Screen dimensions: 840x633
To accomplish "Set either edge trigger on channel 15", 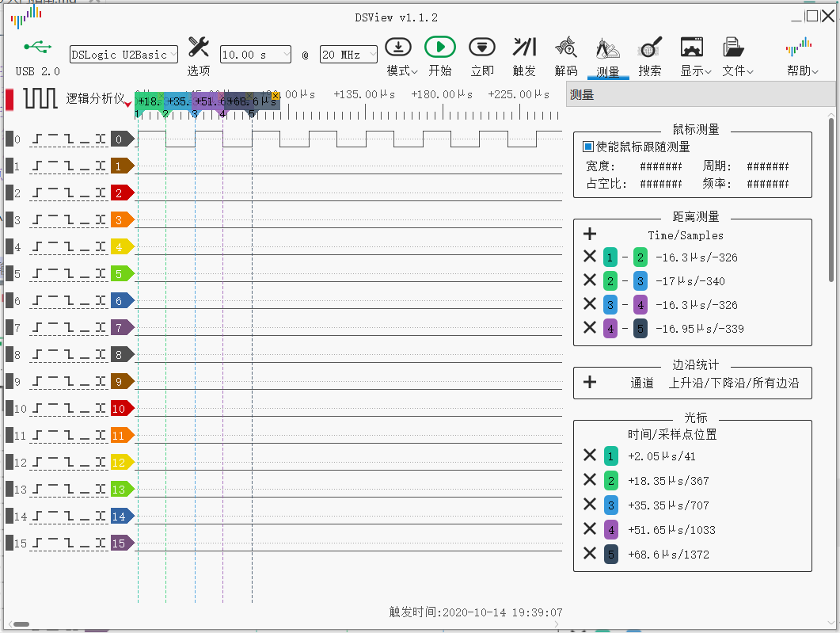I will coord(101,543).
